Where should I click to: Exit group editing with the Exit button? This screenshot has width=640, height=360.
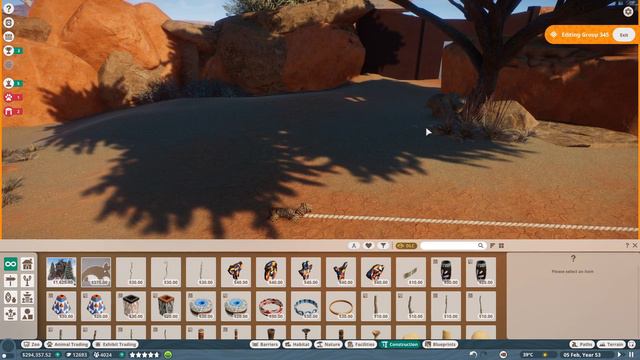pos(624,35)
